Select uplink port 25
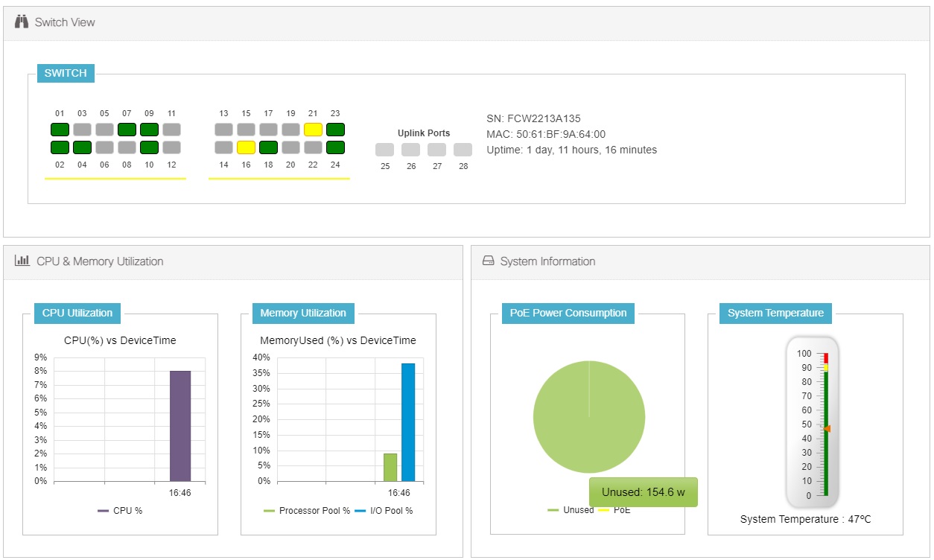The height and width of the screenshot is (560, 934). tap(384, 149)
